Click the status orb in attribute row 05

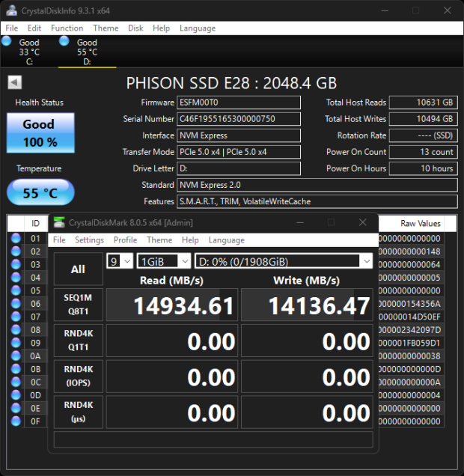click(x=16, y=290)
